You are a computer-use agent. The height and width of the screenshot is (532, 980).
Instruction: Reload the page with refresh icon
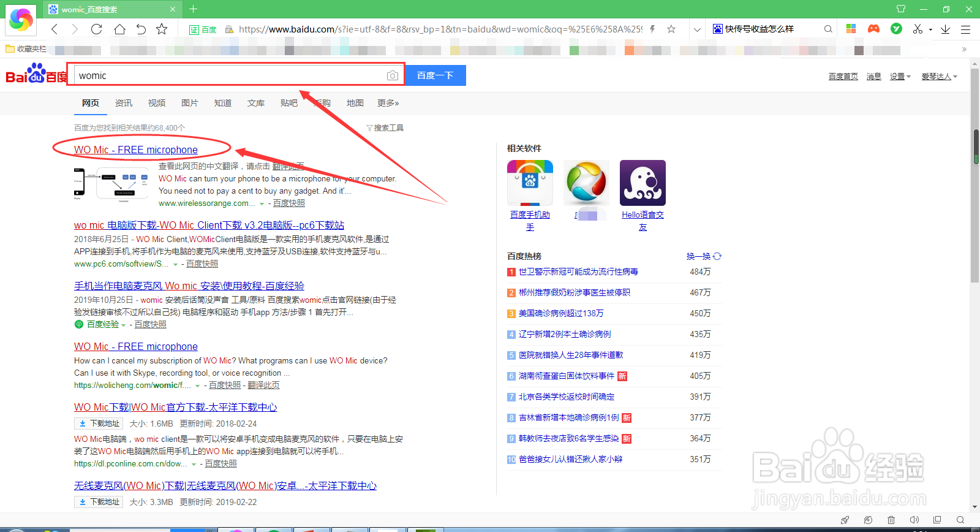point(96,29)
